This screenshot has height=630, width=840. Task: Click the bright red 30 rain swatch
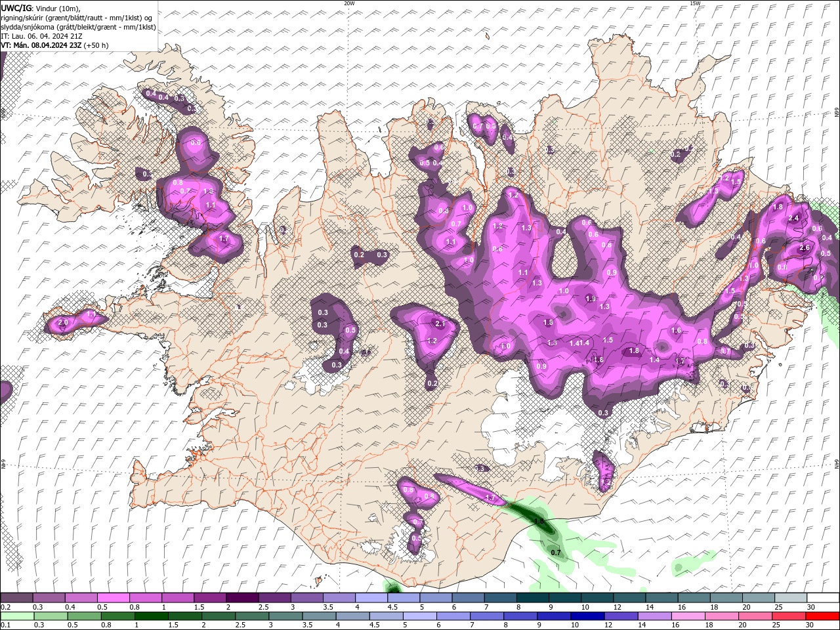click(822, 616)
